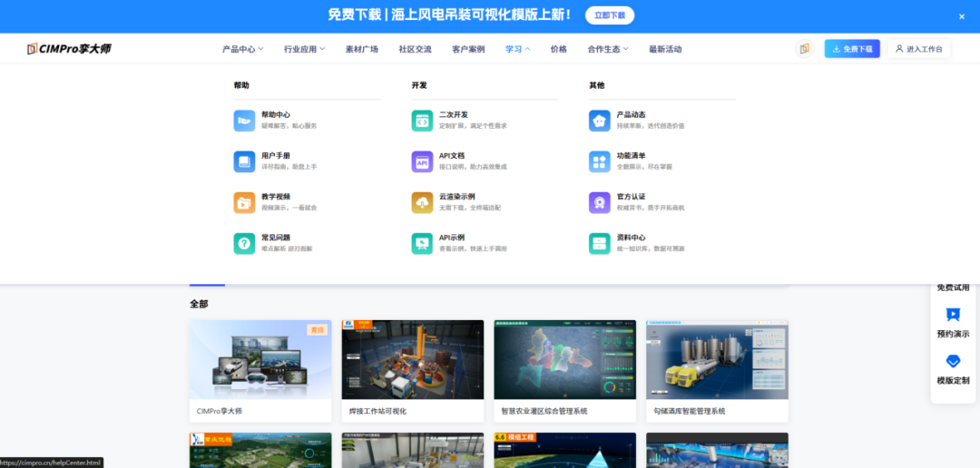This screenshot has width=980, height=468.
Task: Open the 素材广场 nav item
Action: (x=362, y=49)
